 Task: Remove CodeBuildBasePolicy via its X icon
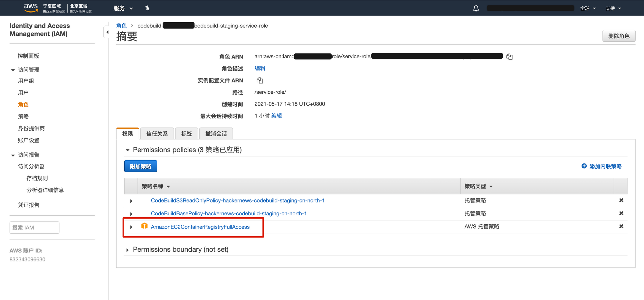coord(621,213)
